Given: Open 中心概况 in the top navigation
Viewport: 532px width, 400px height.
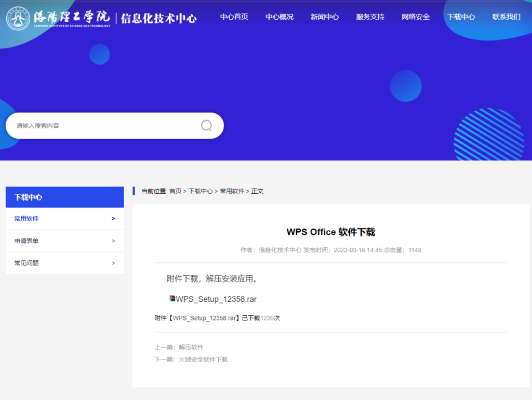Looking at the screenshot, I should click(280, 17).
